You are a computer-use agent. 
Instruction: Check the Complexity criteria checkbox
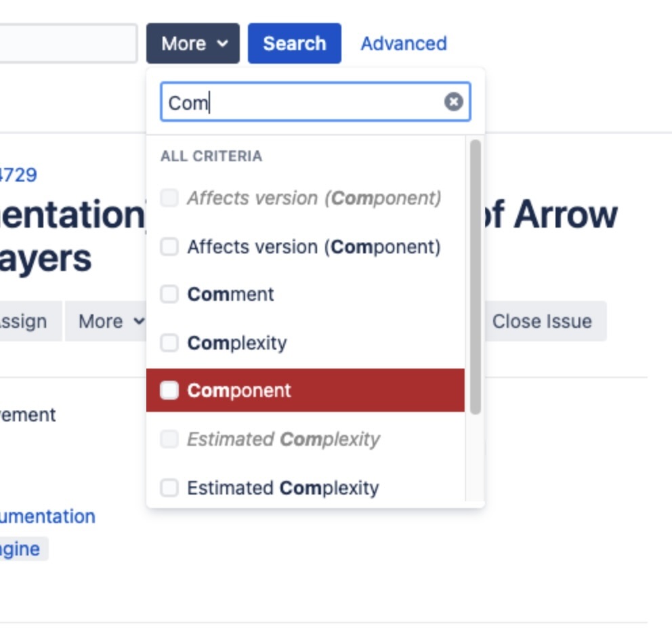point(169,343)
